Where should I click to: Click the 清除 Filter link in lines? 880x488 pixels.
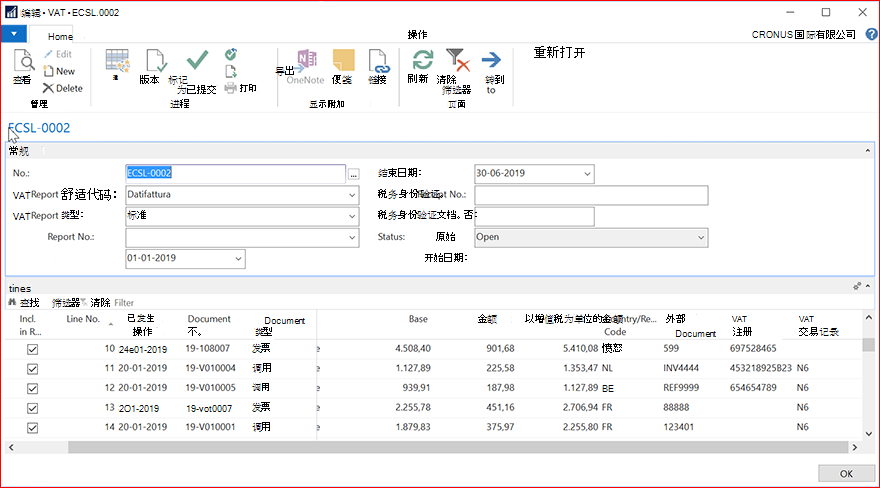tap(112, 303)
